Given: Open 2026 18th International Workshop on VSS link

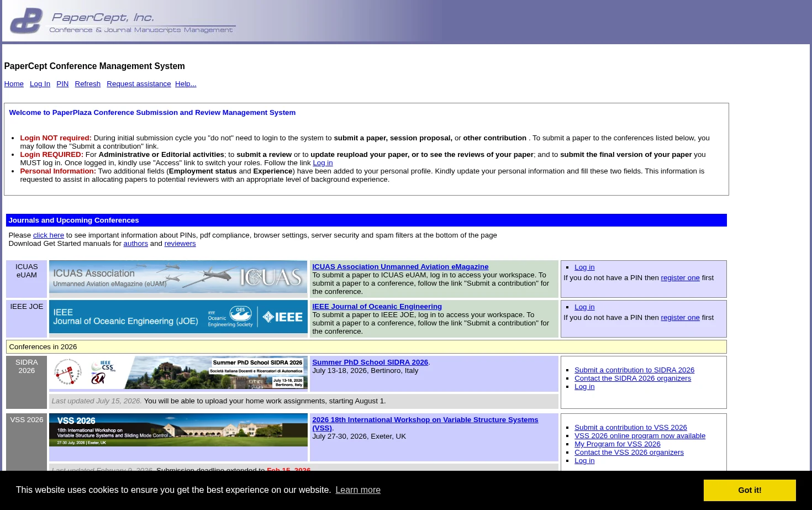Looking at the screenshot, I should click(x=425, y=424).
